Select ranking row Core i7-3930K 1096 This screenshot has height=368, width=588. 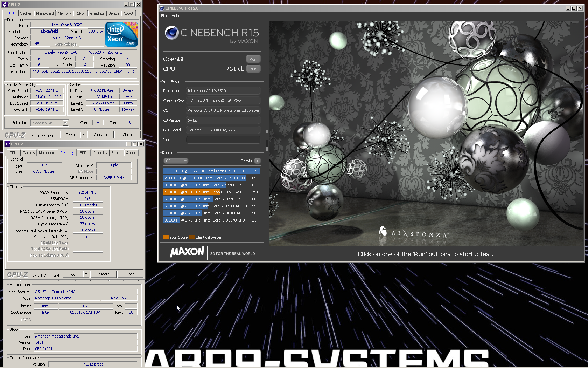(212, 178)
